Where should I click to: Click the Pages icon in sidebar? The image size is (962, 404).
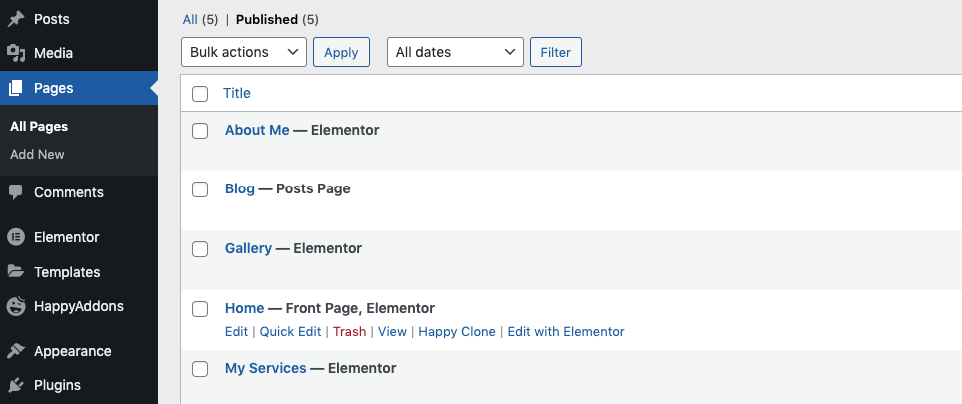click(x=16, y=88)
